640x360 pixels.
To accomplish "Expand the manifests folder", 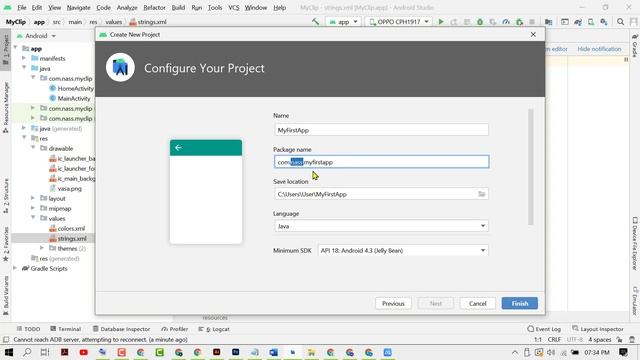I will point(24,58).
